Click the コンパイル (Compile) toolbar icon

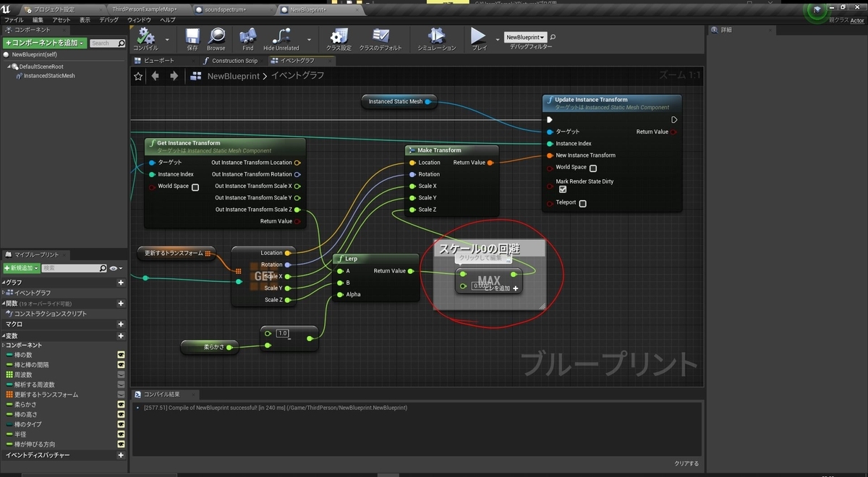(x=145, y=35)
